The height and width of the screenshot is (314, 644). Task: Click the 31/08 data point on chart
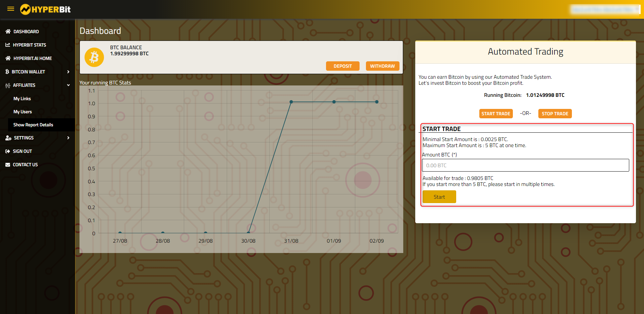(291, 102)
